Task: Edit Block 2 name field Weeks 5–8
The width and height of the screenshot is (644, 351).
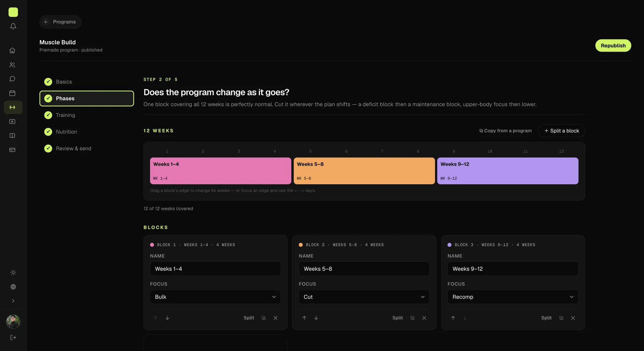Action: tap(364, 269)
